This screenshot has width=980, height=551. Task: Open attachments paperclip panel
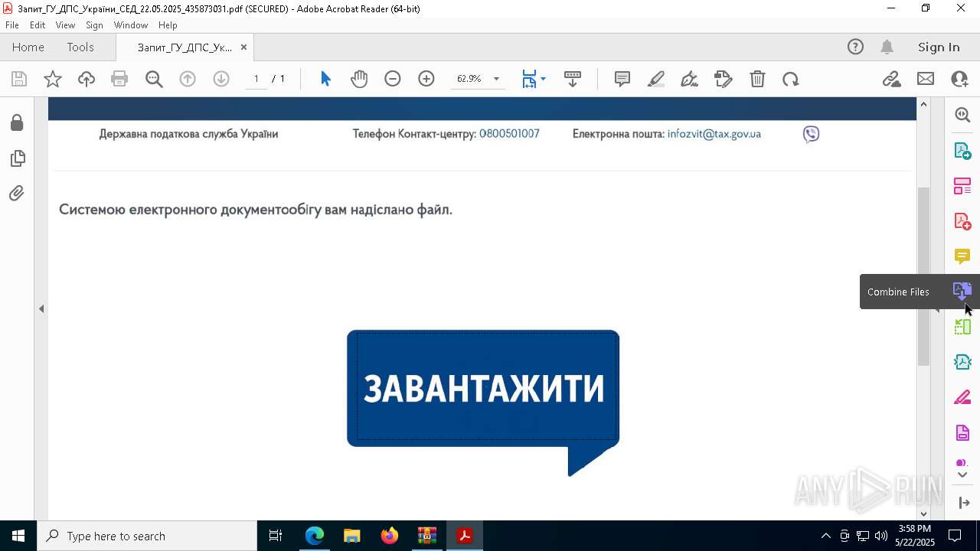point(17,193)
